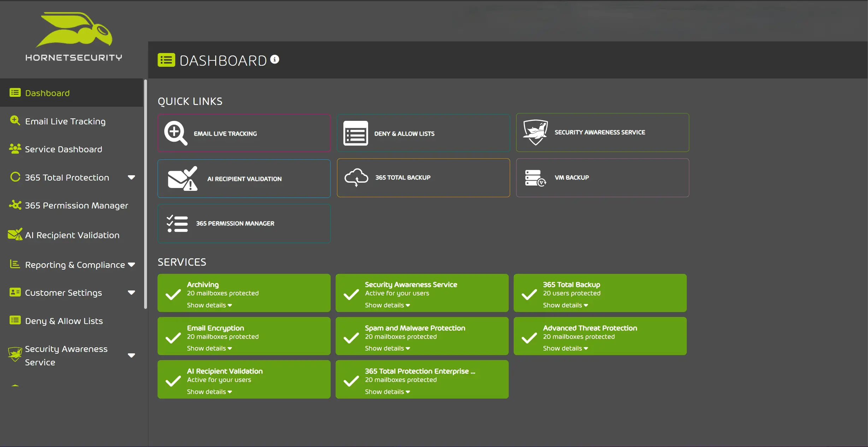
Task: Click the list icon in Deny & Allow Lists tile
Action: pos(355,133)
